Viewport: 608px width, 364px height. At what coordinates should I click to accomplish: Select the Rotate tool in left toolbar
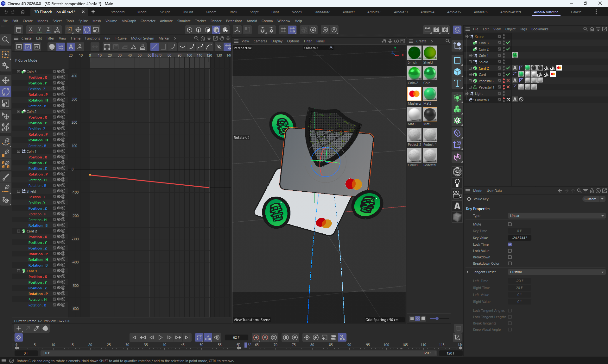coord(6,92)
